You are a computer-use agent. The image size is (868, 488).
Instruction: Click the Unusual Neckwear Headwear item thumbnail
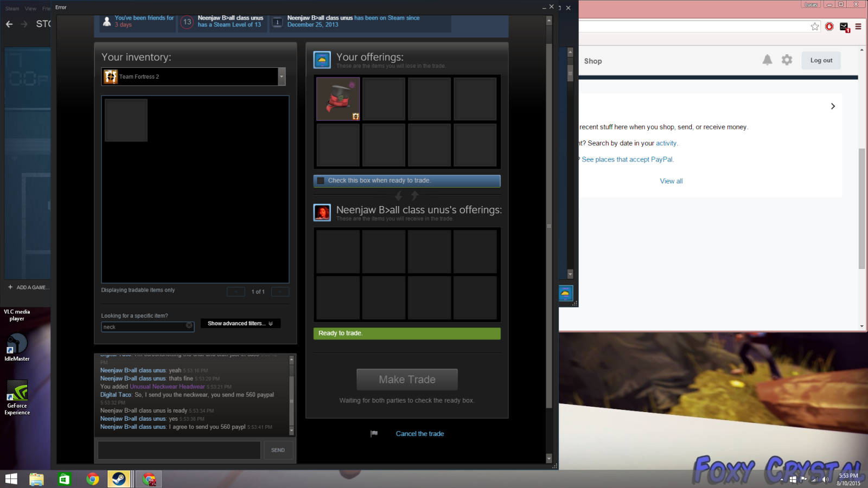[338, 99]
